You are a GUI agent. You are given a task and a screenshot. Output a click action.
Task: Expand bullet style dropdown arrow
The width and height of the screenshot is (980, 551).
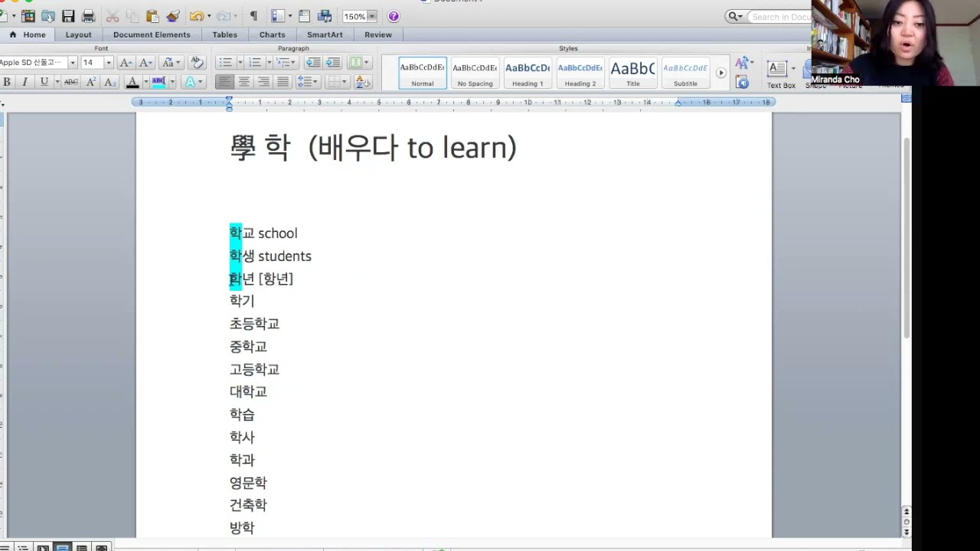(x=240, y=63)
